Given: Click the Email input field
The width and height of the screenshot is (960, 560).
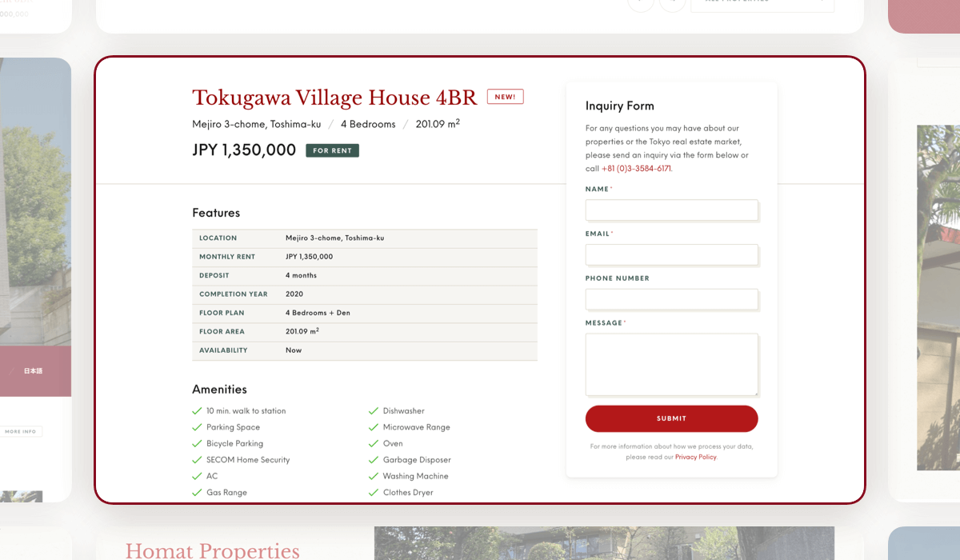Looking at the screenshot, I should [x=671, y=255].
